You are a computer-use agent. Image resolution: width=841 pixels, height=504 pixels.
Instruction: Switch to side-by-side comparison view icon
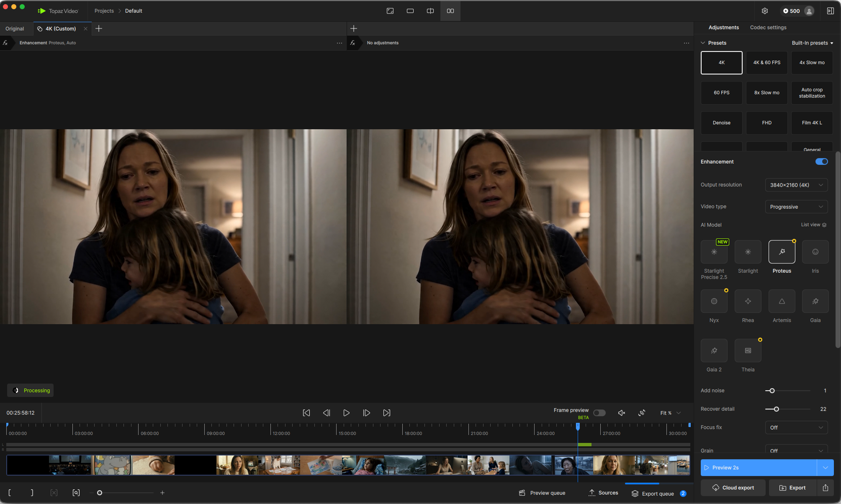(450, 11)
